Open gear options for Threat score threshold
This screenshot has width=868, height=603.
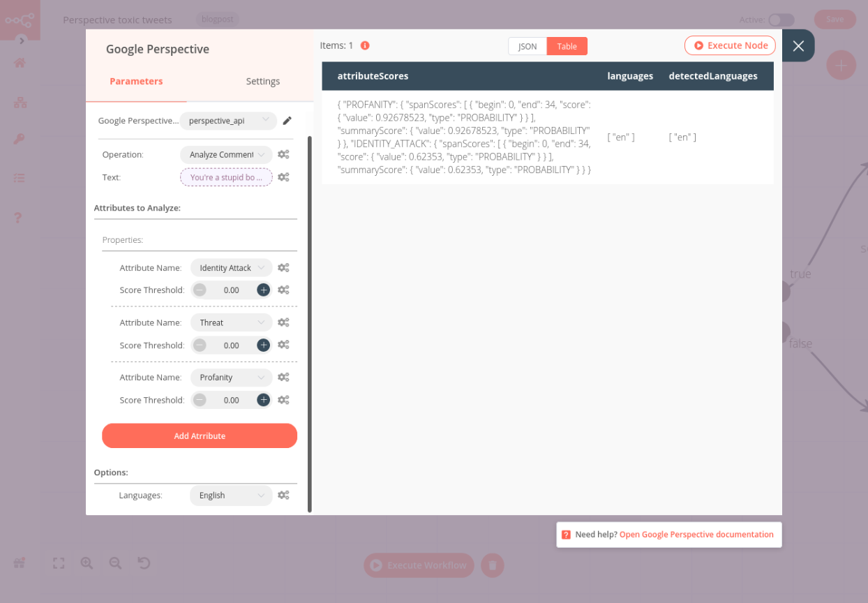pyautogui.click(x=283, y=345)
